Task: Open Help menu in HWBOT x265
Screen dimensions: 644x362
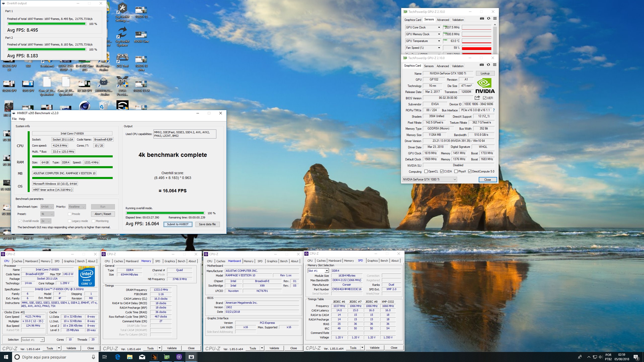Action: 22,119
